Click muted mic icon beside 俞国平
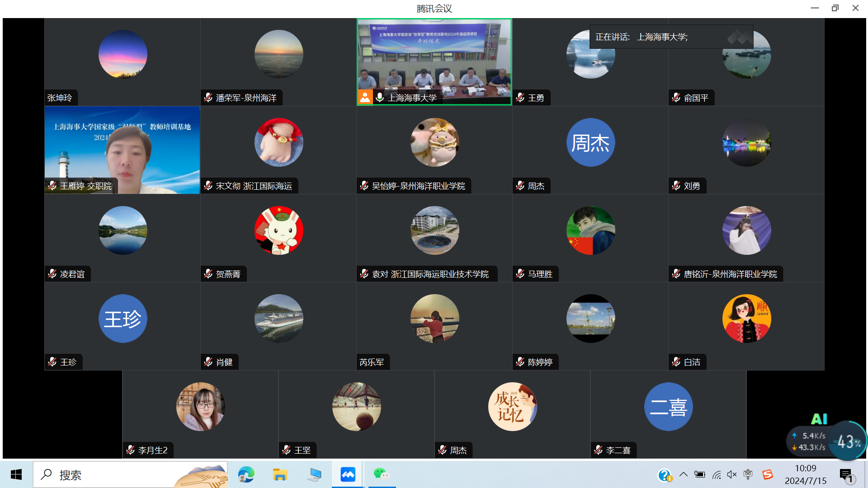The height and width of the screenshot is (488, 868). 676,98
